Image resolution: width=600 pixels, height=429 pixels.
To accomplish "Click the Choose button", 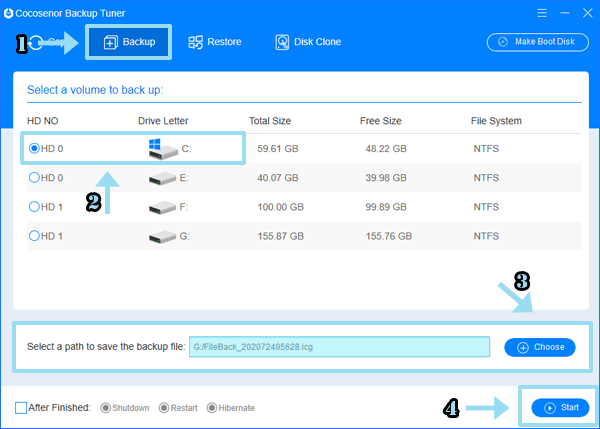I will coord(540,347).
